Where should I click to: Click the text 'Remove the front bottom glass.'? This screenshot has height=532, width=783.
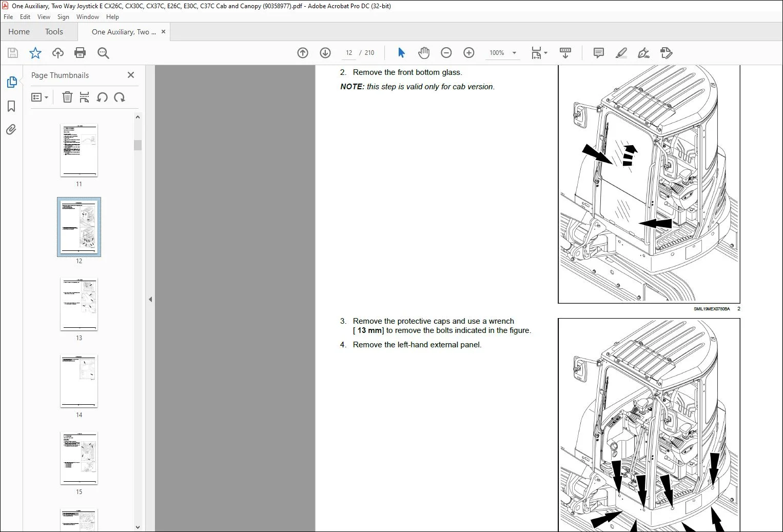point(407,72)
